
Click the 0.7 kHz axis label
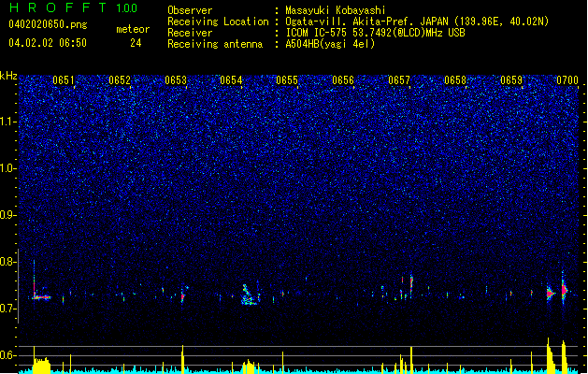point(8,309)
